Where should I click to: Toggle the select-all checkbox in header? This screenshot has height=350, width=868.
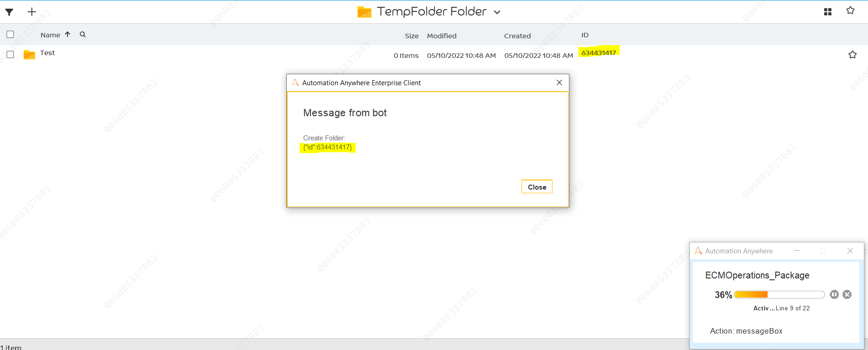click(10, 35)
